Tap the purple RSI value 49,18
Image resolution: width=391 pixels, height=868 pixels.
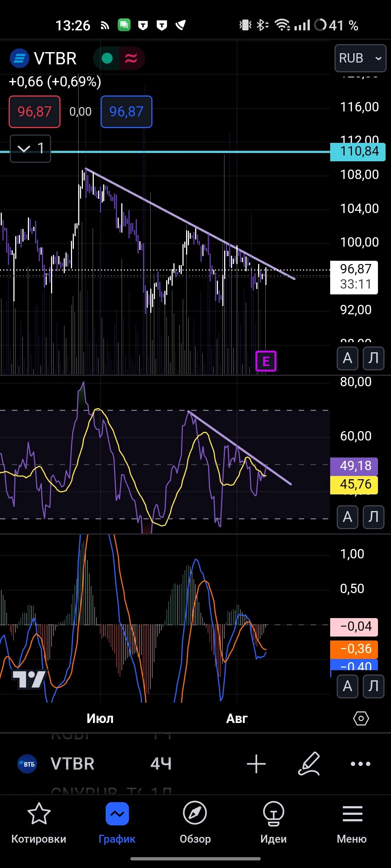click(354, 466)
